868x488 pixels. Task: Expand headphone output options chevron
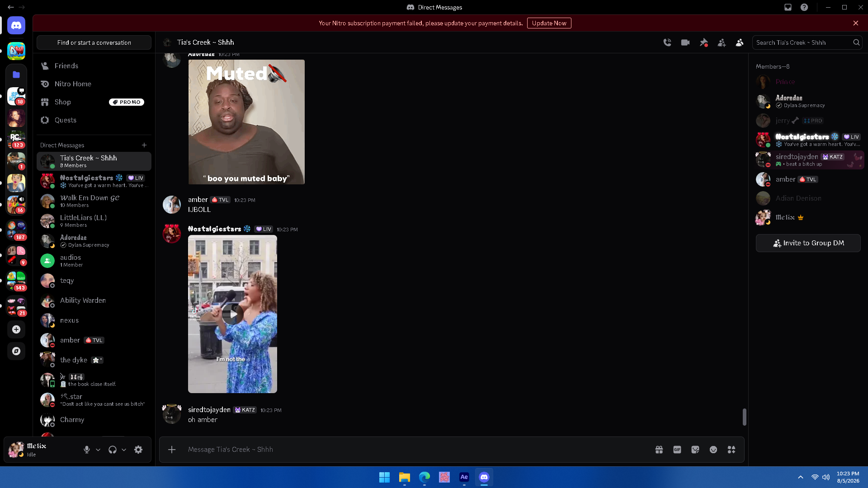pos(124,450)
